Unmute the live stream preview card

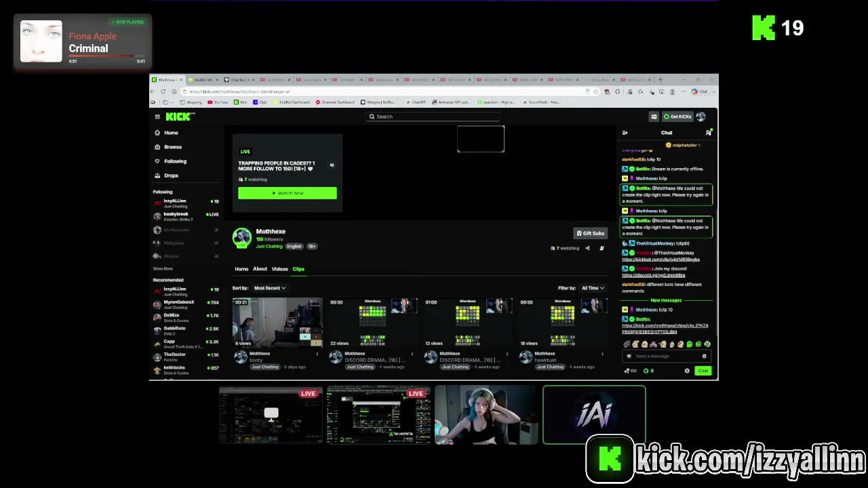pyautogui.click(x=332, y=165)
